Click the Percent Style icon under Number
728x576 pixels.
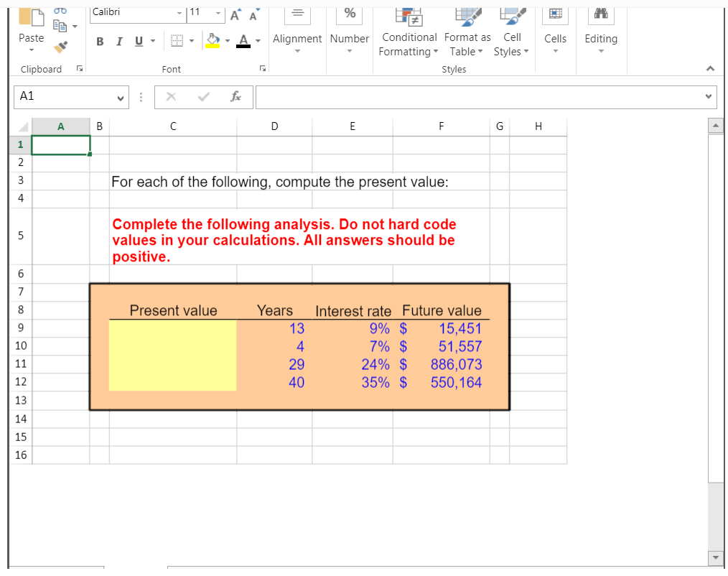point(350,14)
